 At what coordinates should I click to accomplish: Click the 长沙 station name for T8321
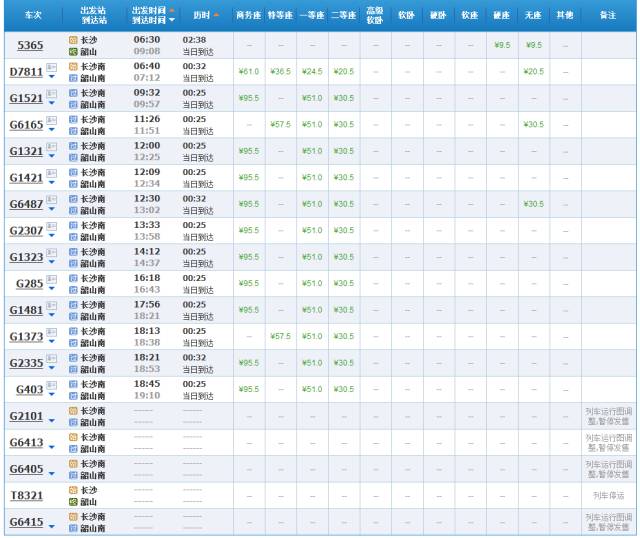89,490
